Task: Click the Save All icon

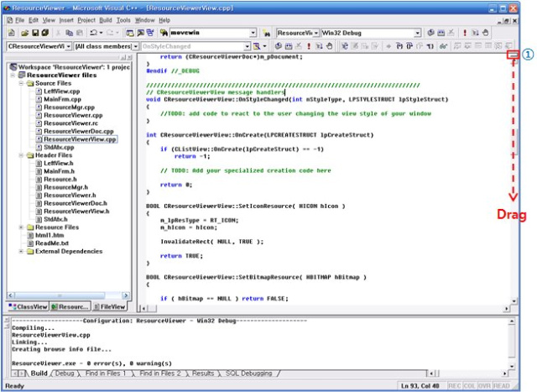Action: [x=45, y=33]
